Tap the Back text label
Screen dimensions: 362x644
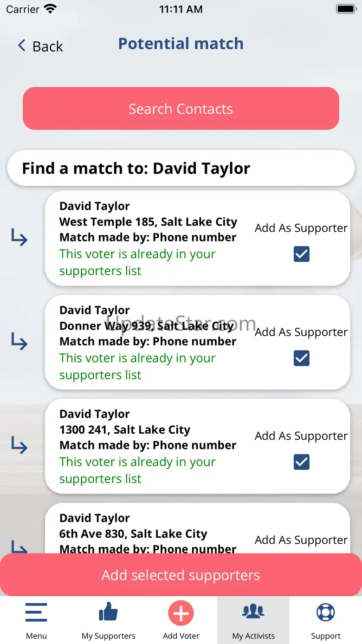point(47,46)
